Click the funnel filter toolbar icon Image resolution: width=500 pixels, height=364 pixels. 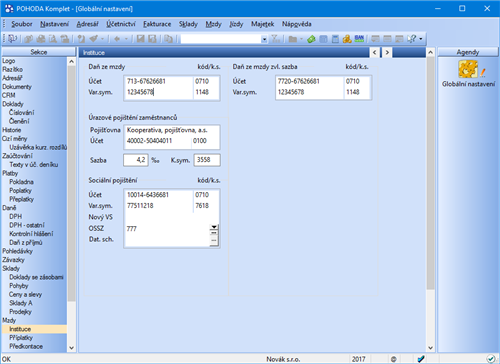[x=276, y=39]
